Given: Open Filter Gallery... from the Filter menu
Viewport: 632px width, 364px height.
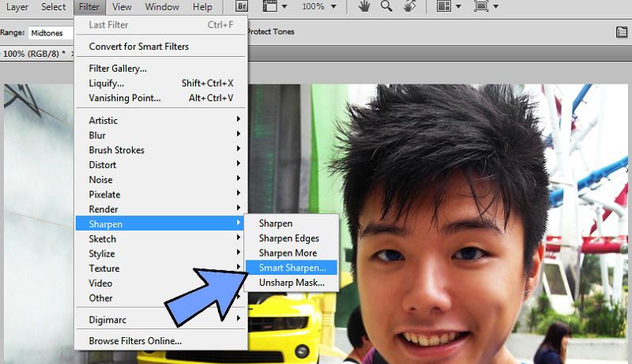Looking at the screenshot, I should (x=118, y=69).
